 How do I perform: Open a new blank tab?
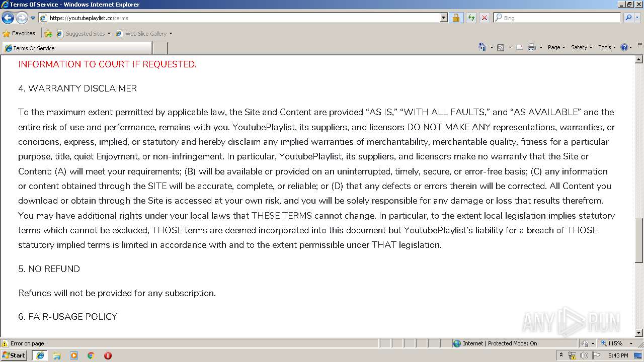[x=160, y=48]
